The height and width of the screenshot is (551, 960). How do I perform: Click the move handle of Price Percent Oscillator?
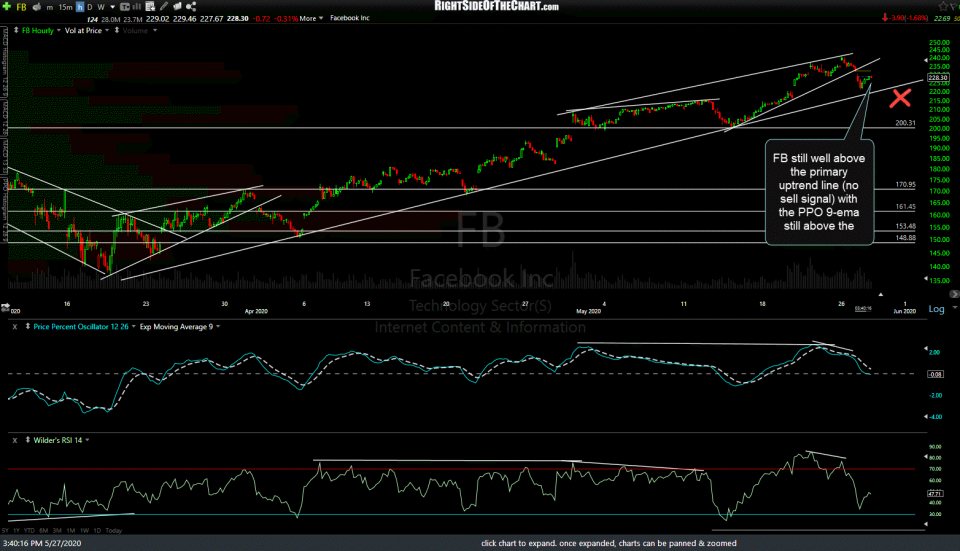coord(28,327)
